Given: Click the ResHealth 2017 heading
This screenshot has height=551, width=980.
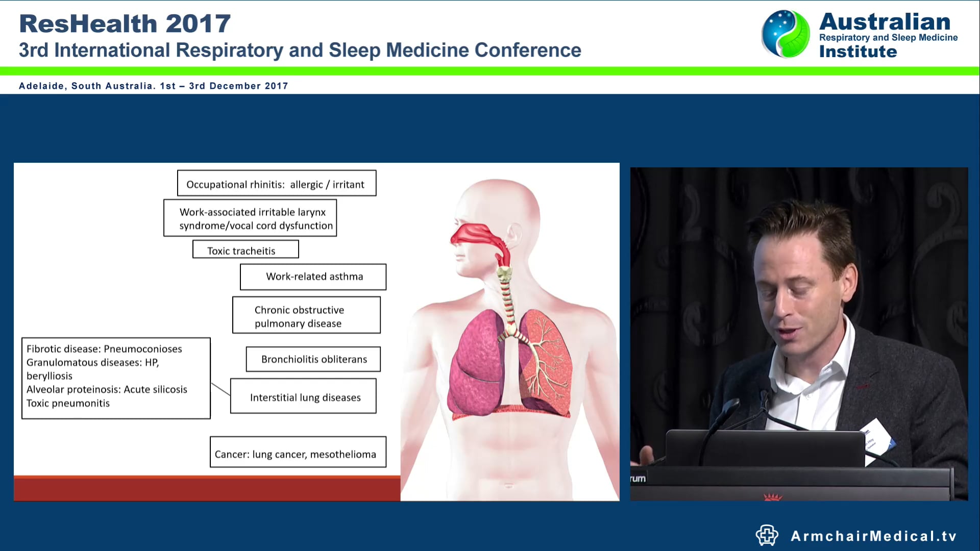Looking at the screenshot, I should (124, 23).
